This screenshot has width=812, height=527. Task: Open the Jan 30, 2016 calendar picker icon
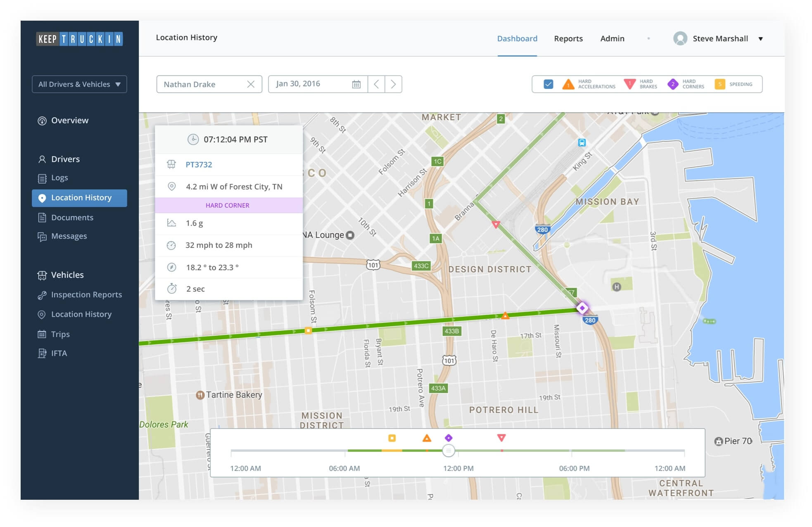click(x=356, y=83)
